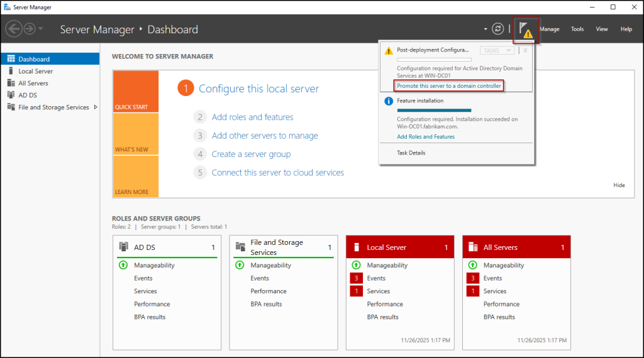The width and height of the screenshot is (644, 358).
Task: Click the Local Server Events count badge
Action: click(x=356, y=278)
